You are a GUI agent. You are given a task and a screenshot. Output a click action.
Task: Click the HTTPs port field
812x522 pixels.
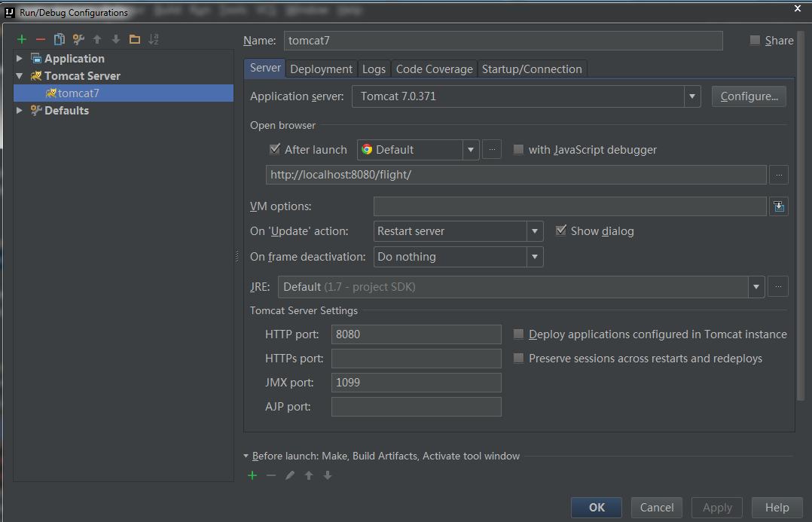pos(417,359)
